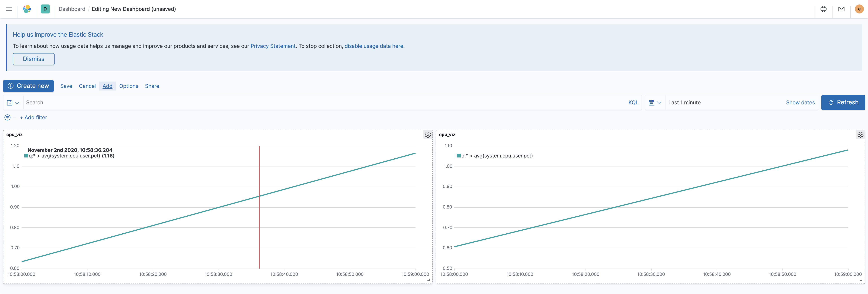
Task: Click the filter actions icon near Add filter
Action: click(x=7, y=117)
